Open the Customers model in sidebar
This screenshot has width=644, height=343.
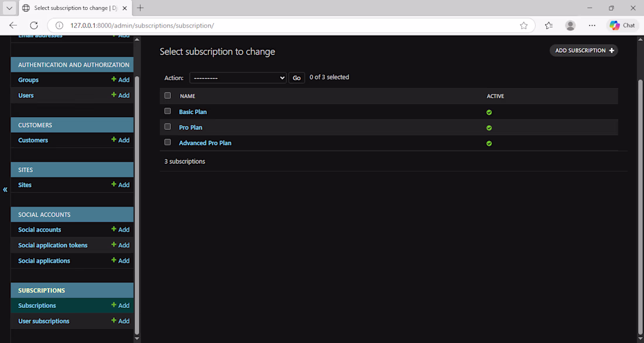pos(33,140)
